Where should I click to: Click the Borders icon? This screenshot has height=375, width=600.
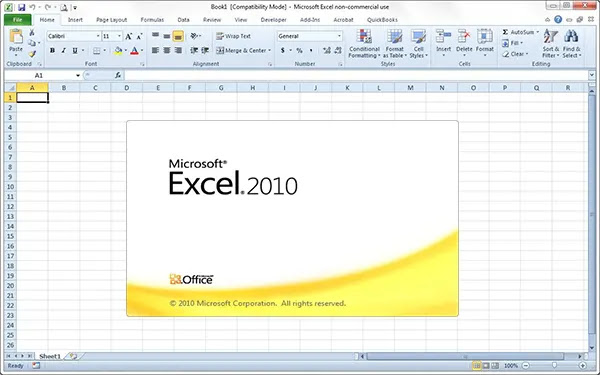coord(97,51)
